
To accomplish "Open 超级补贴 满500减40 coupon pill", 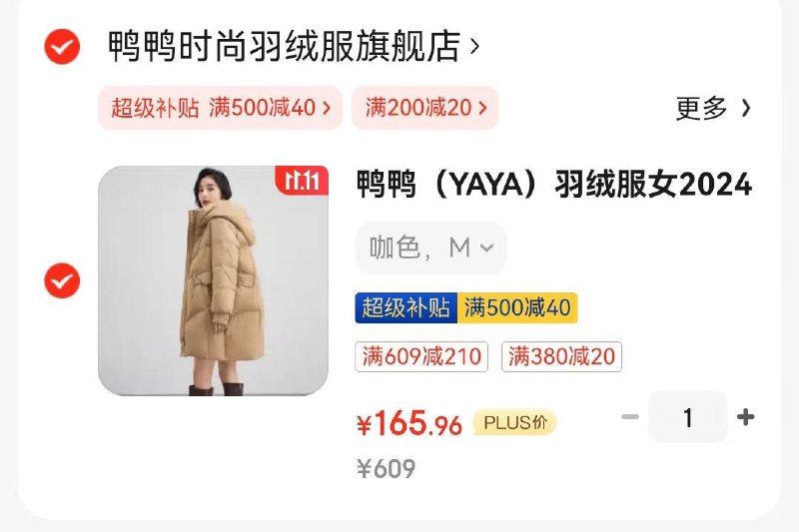I will [220, 108].
